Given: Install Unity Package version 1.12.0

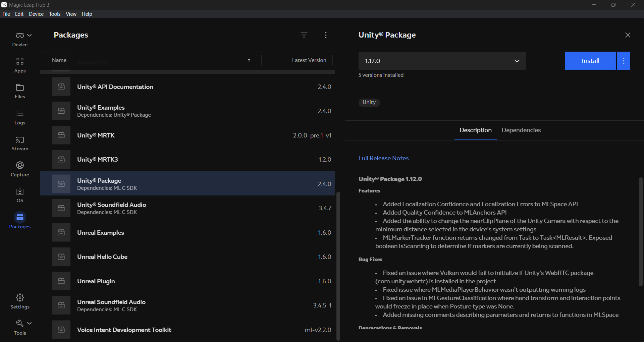Looking at the screenshot, I should (x=590, y=61).
